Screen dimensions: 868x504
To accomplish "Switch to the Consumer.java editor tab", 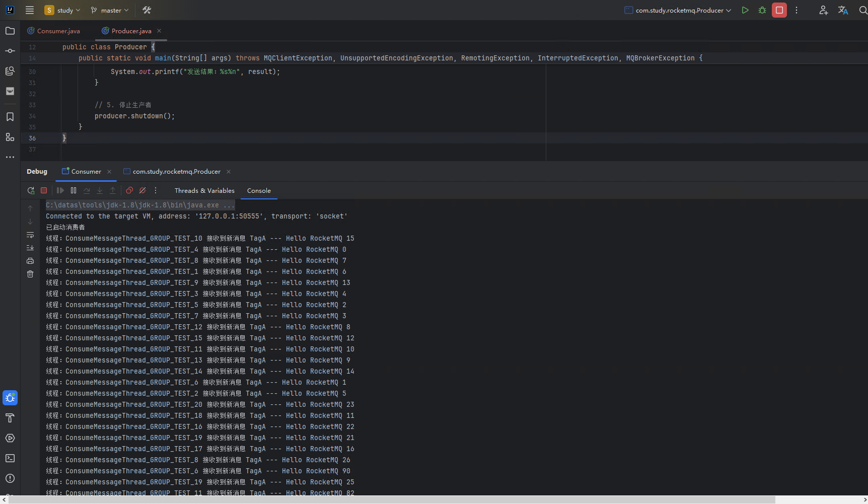I will click(53, 31).
